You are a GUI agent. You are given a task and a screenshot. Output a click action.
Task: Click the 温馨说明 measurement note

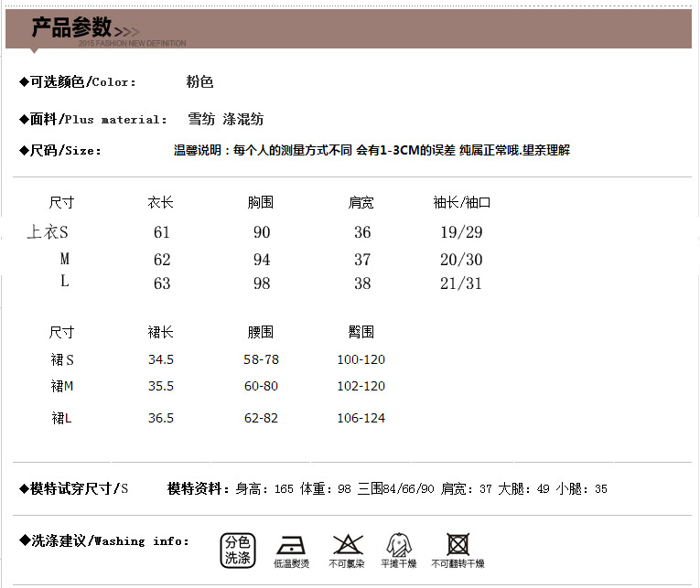coord(372,150)
